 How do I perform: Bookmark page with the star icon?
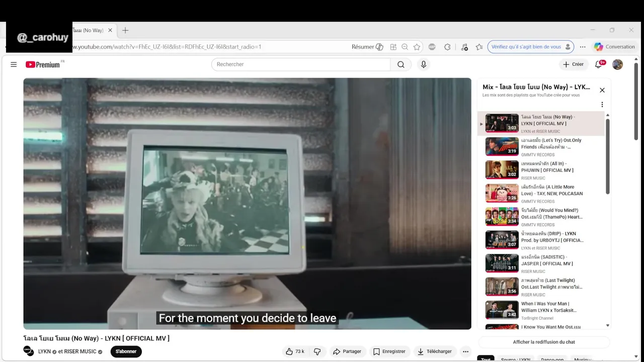pyautogui.click(x=417, y=47)
